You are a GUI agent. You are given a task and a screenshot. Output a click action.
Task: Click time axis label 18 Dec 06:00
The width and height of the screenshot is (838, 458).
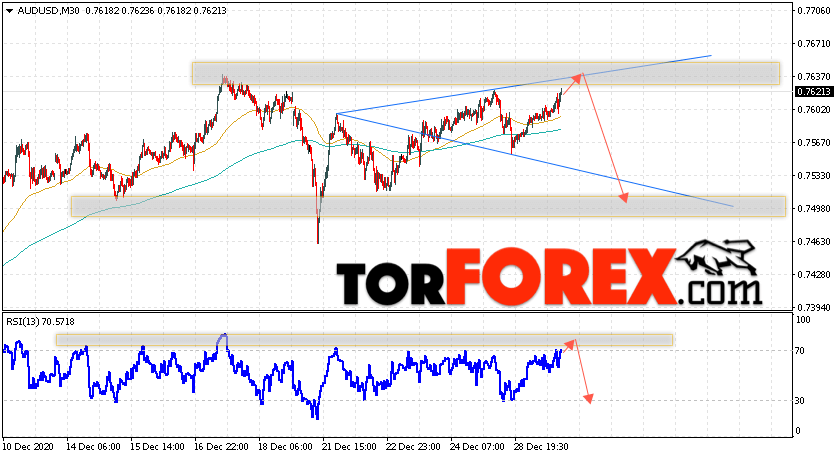tap(285, 446)
